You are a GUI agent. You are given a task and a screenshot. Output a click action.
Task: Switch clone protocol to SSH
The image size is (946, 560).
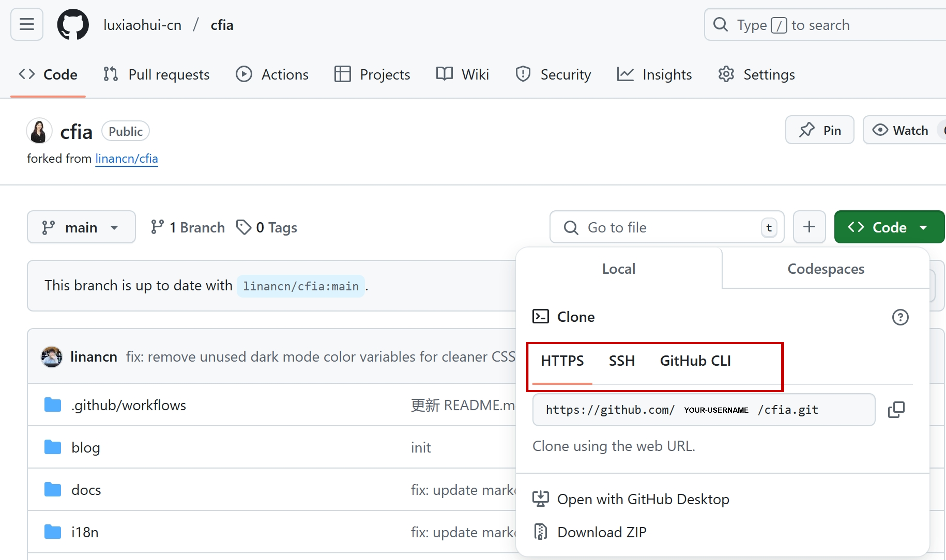(x=622, y=361)
